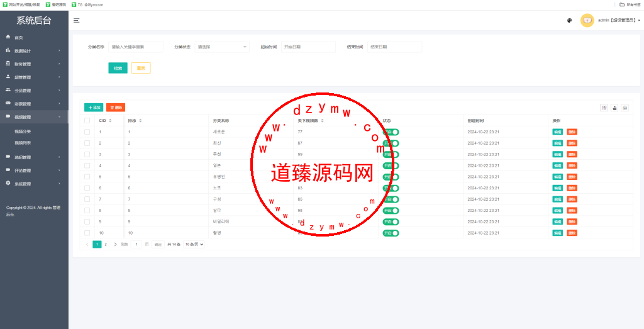Open the 网站开发/搭建/修复 bookmark
Screen dimensions: 644x329
pos(21,4)
